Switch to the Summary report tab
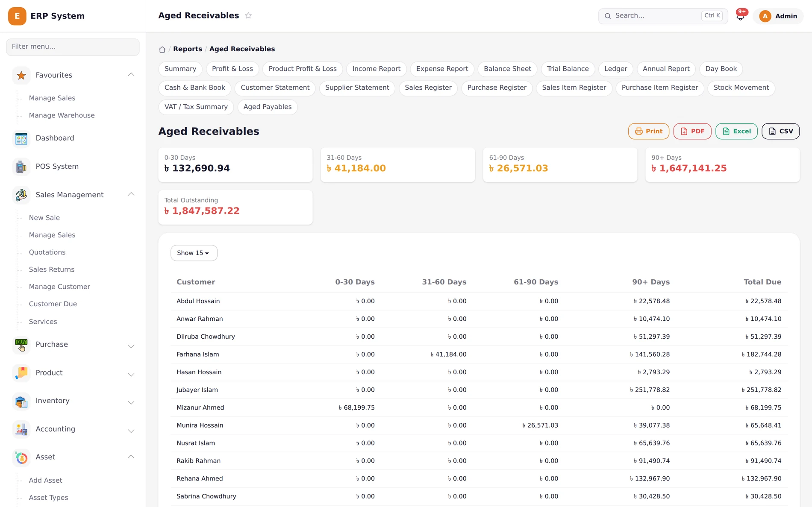 (x=180, y=69)
